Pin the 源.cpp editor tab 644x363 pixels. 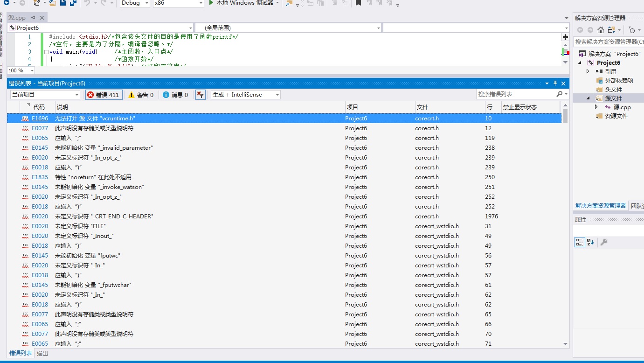(x=34, y=18)
